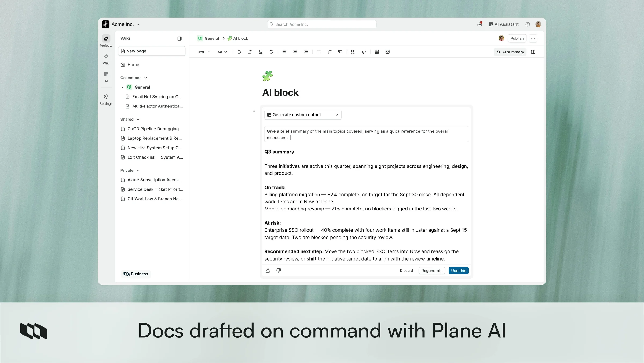644x363 pixels.
Task: Apply underline formatting
Action: tap(261, 52)
